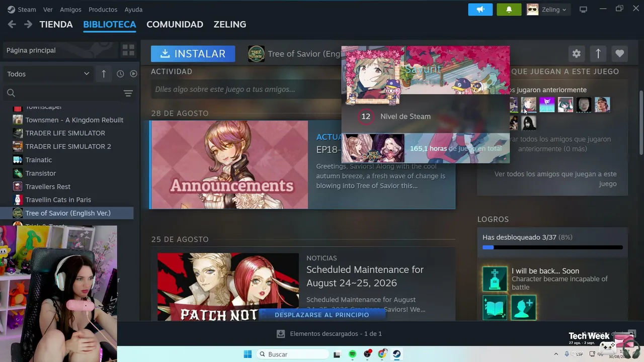Viewport: 644px width, 362px height.
Task: Switch to the COMUNIDAD tab
Action: coord(175,24)
